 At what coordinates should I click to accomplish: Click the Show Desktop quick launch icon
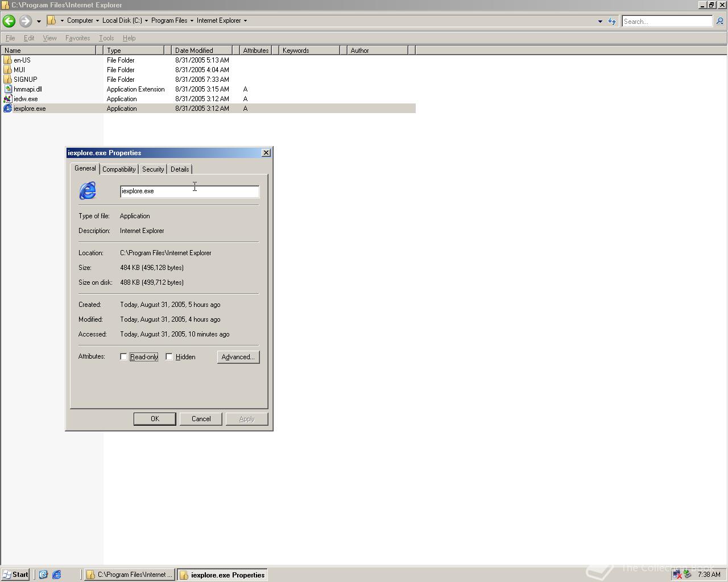pyautogui.click(x=43, y=575)
